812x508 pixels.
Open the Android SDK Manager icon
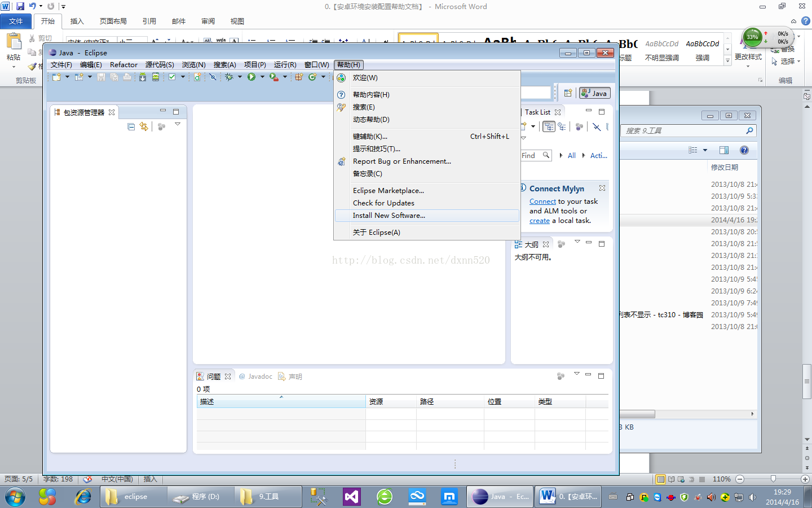coord(143,77)
